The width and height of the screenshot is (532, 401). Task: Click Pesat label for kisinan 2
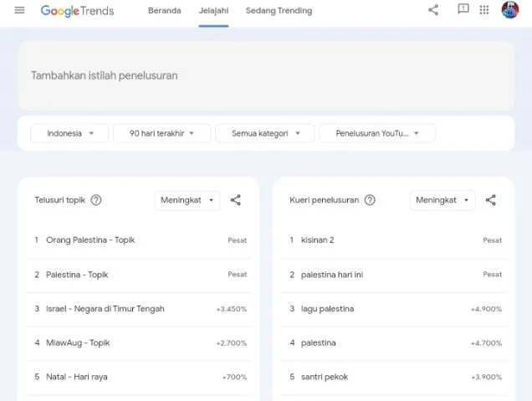tap(493, 240)
